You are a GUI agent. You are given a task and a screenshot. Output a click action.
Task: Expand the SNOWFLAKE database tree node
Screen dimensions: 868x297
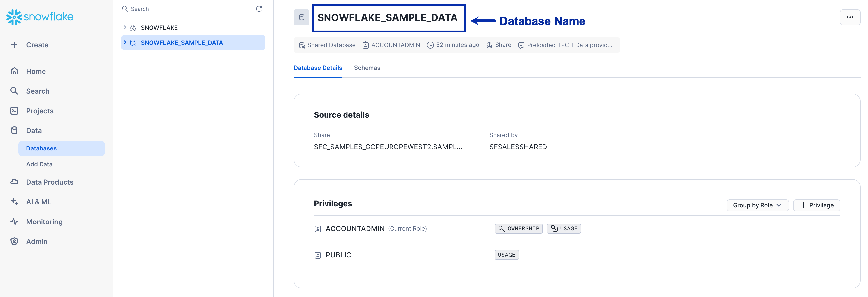tap(125, 28)
